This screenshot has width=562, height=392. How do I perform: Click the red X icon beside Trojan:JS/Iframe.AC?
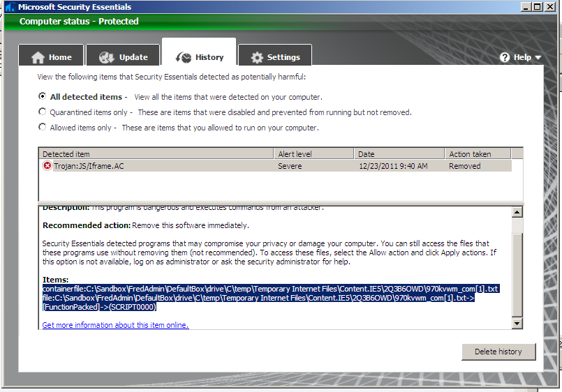point(47,166)
